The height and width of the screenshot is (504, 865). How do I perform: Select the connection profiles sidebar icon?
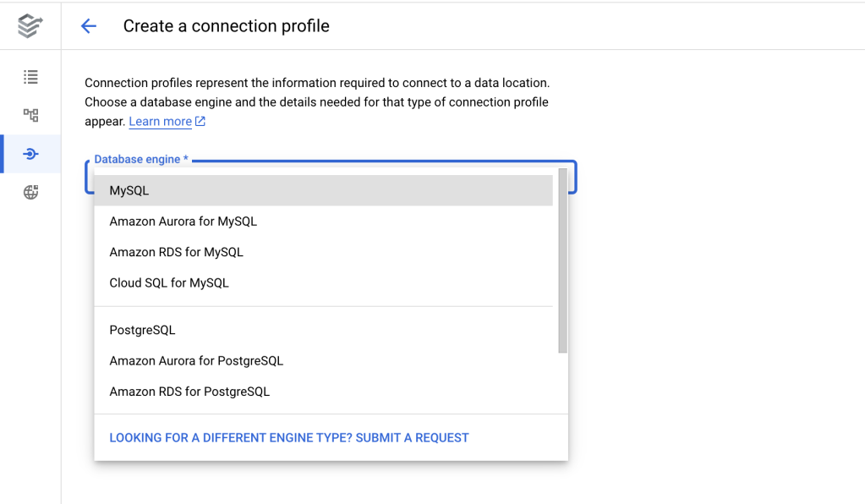30,154
